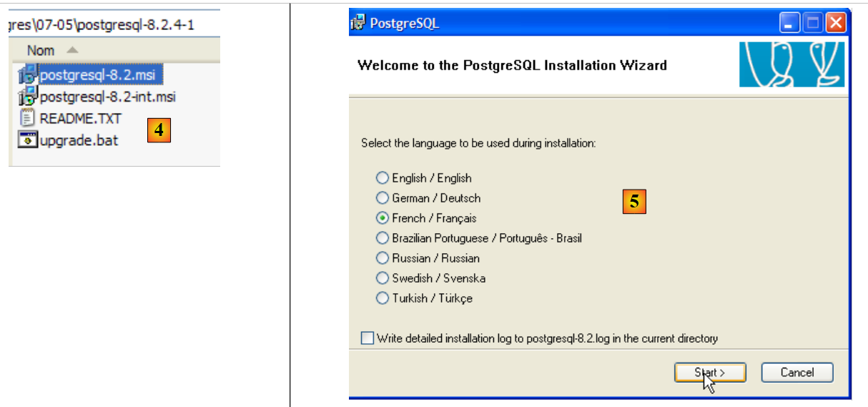The height and width of the screenshot is (407, 868).
Task: Click the PostgreSQL elephant logo banner
Action: (791, 64)
